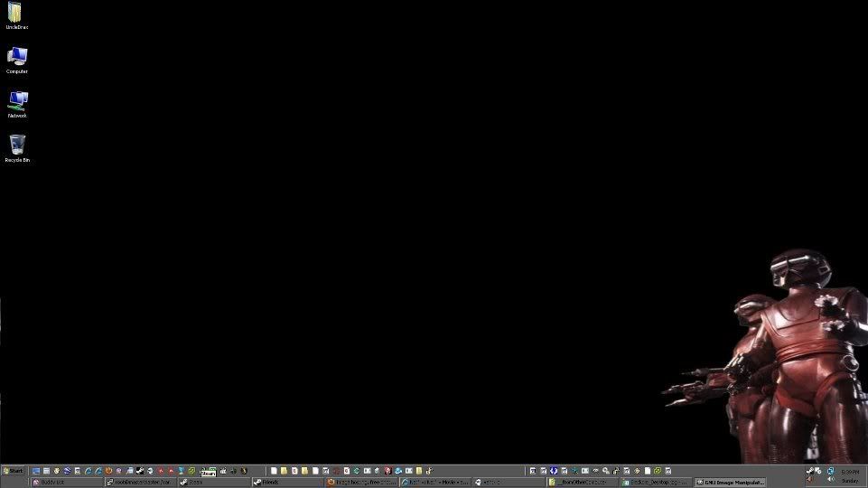Click the Sunday day label in the tray
The image size is (868, 488).
[850, 480]
